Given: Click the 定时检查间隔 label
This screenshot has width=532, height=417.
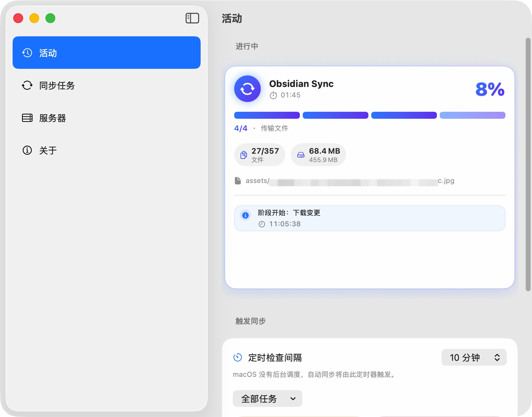Looking at the screenshot, I should click(275, 358).
